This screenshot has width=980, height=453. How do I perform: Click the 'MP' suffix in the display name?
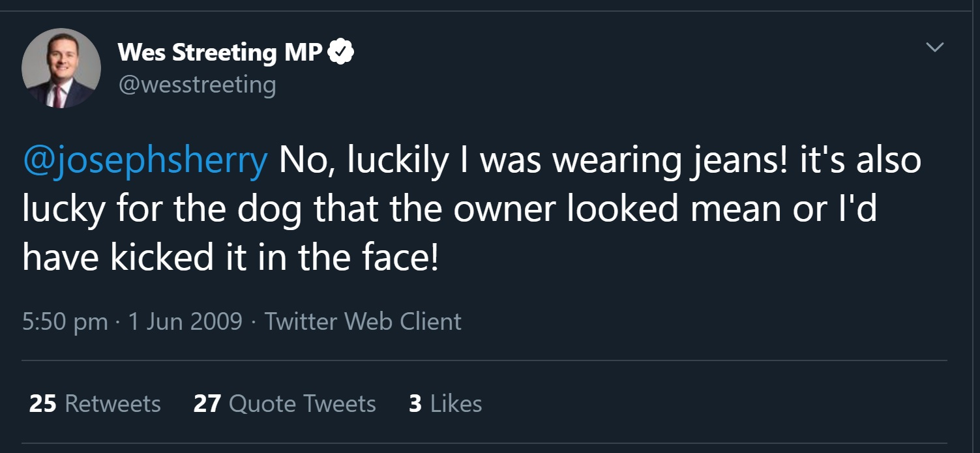(x=303, y=53)
